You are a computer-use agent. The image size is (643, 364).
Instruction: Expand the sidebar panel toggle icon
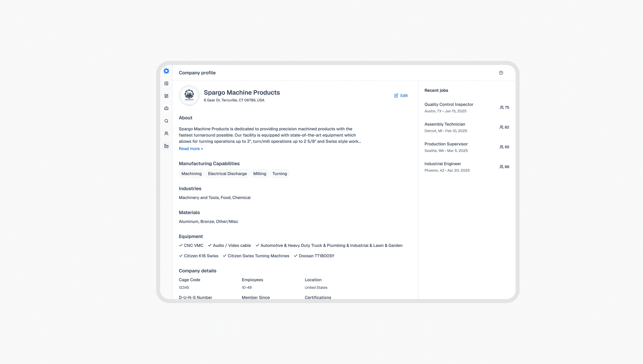(x=166, y=84)
